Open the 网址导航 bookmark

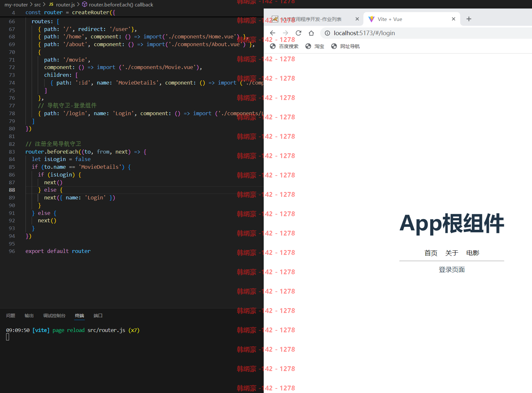pyautogui.click(x=345, y=46)
